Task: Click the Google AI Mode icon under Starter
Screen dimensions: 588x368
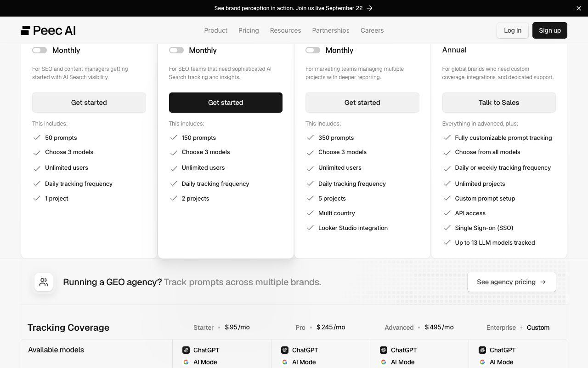Action: coord(186,362)
